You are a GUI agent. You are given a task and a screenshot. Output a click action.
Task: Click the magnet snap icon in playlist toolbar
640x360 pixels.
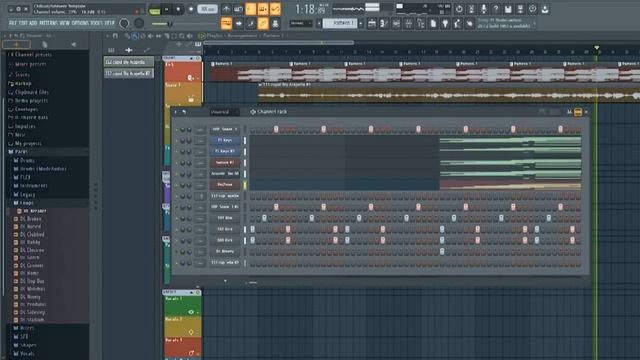click(x=115, y=36)
